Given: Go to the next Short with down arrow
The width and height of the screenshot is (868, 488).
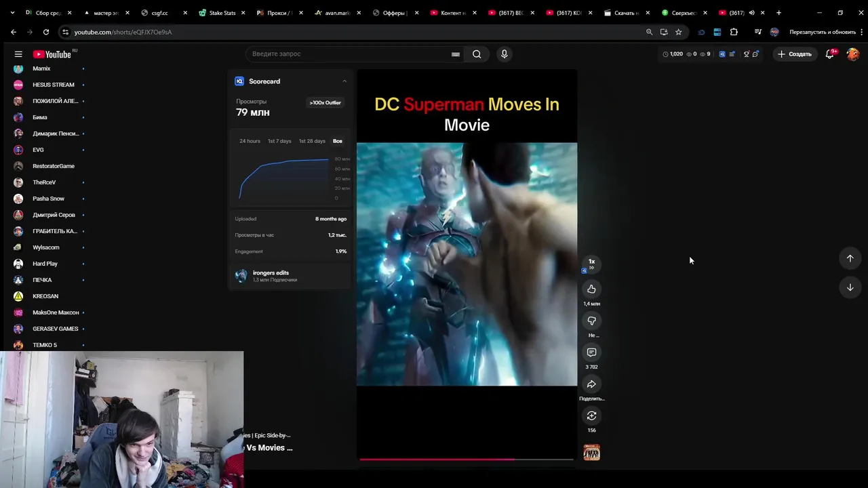Looking at the screenshot, I should [850, 287].
